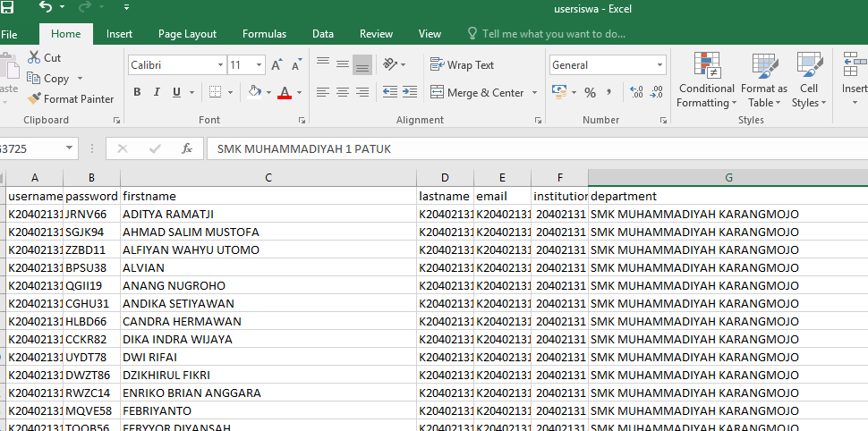Screen dimensions: 868x431
Task: Open the Font dialog launcher
Action: coord(302,120)
